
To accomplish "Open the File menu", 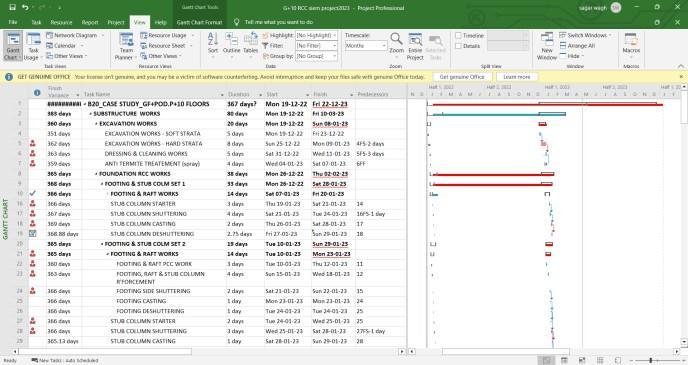I will click(x=13, y=22).
